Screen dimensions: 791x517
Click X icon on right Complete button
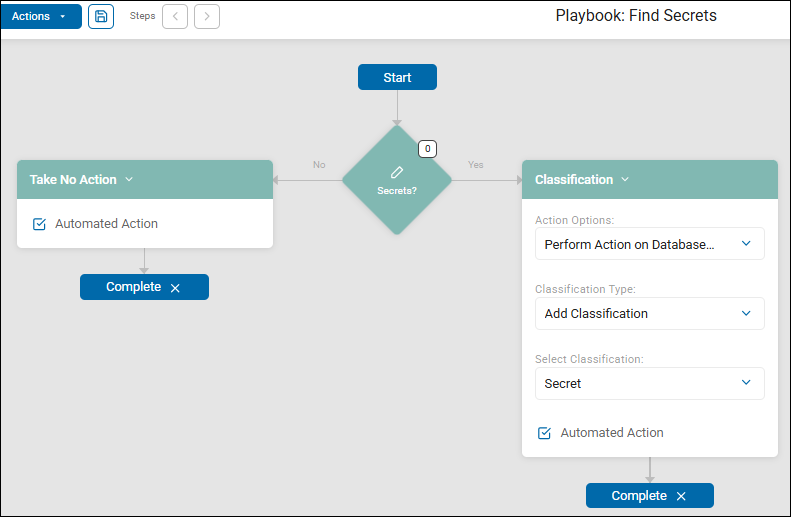coord(681,496)
